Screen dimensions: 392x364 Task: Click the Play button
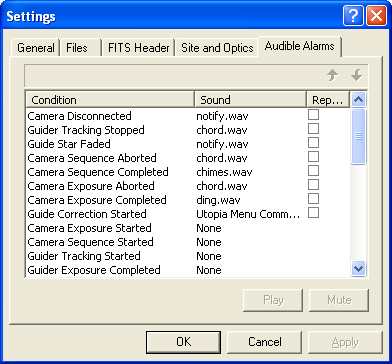pyautogui.click(x=273, y=300)
